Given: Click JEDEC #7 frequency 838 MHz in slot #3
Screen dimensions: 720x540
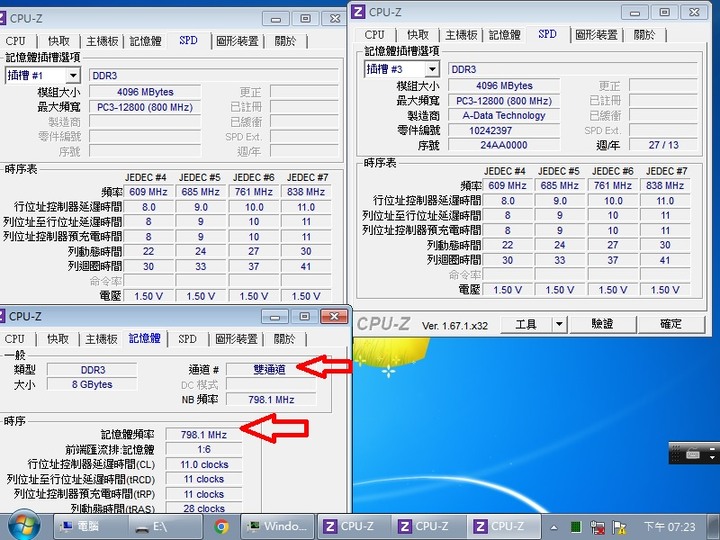Looking at the screenshot, I should pos(665,186).
